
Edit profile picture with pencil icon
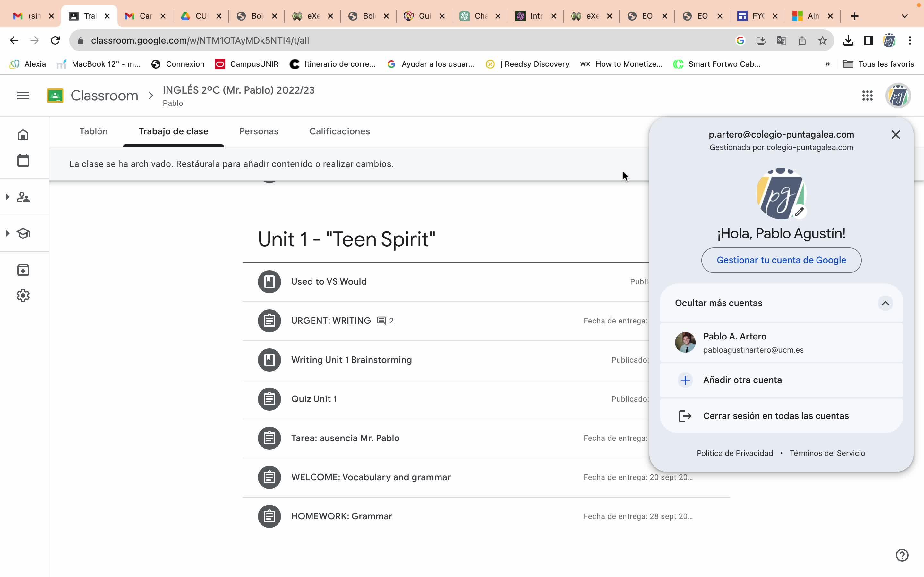click(800, 212)
